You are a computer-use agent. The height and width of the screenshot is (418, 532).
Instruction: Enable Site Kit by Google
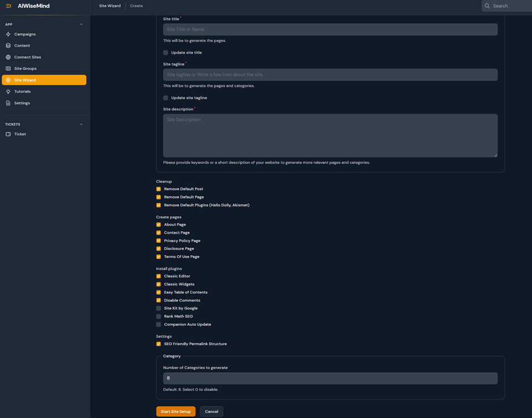point(158,308)
